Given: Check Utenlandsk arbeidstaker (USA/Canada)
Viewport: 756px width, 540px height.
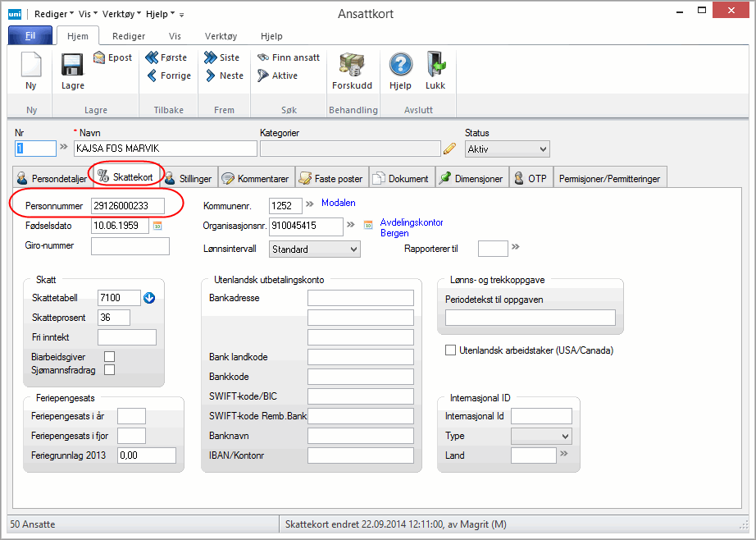Looking at the screenshot, I should point(450,350).
